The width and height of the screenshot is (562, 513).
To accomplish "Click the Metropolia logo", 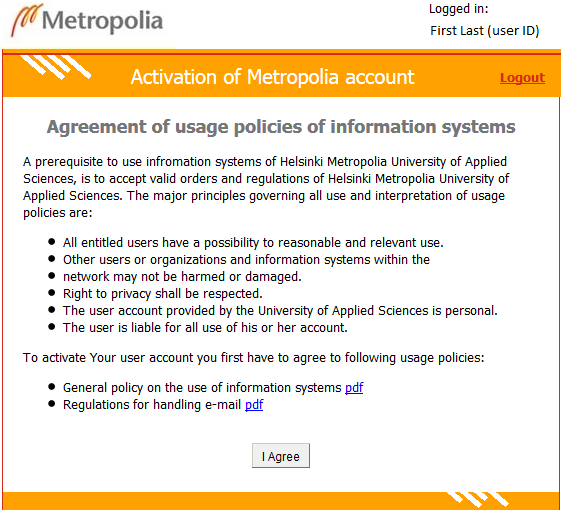I will (87, 21).
